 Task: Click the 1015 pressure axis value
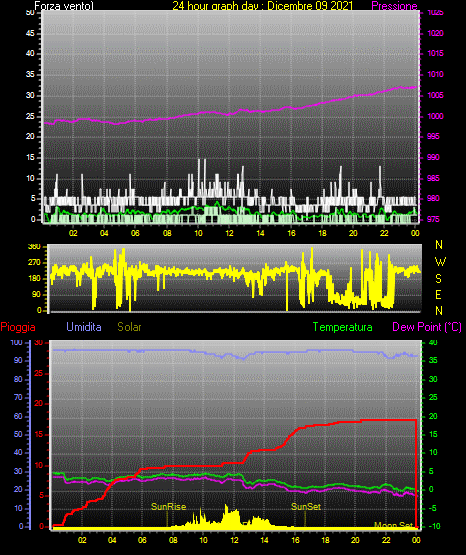435,53
